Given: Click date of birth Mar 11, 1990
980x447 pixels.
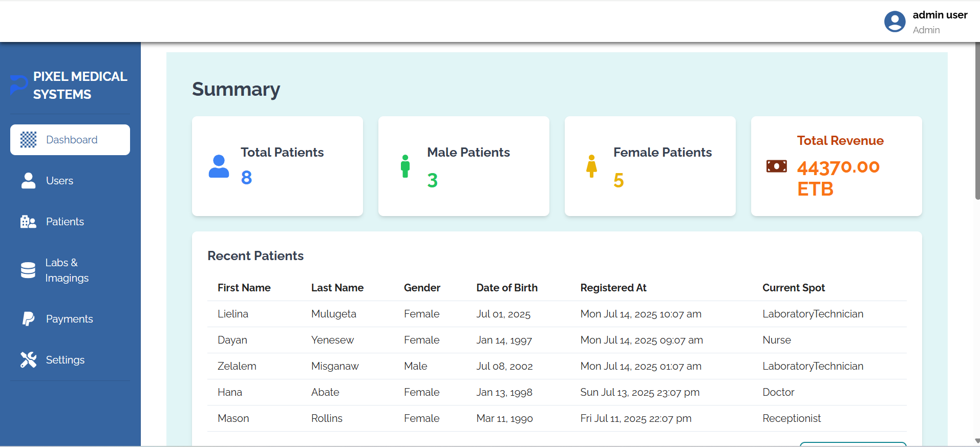Looking at the screenshot, I should (505, 418).
